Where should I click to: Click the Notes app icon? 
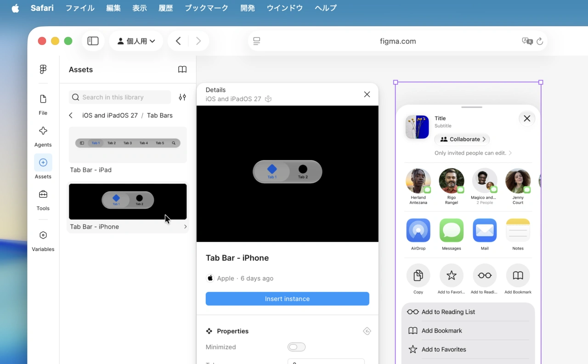pos(518,230)
